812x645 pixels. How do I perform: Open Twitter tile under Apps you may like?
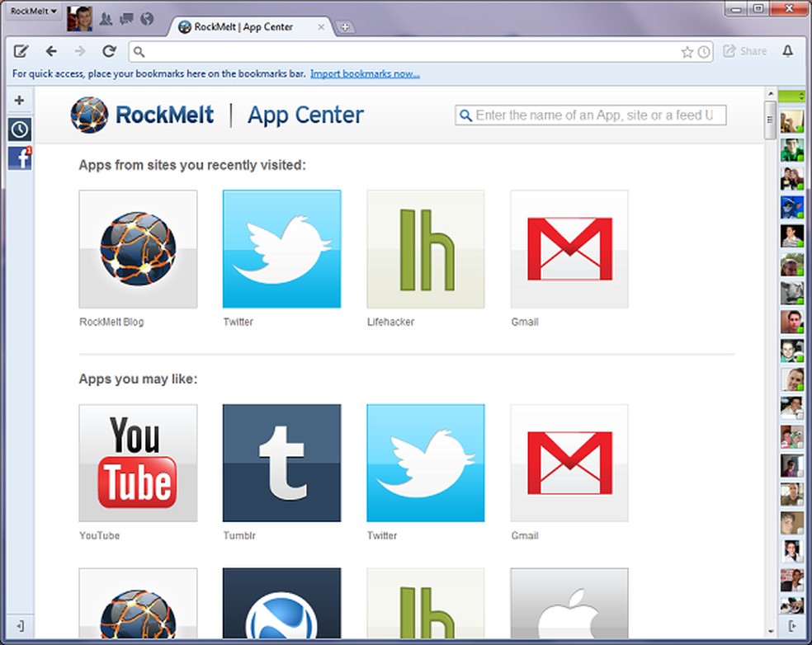[426, 463]
